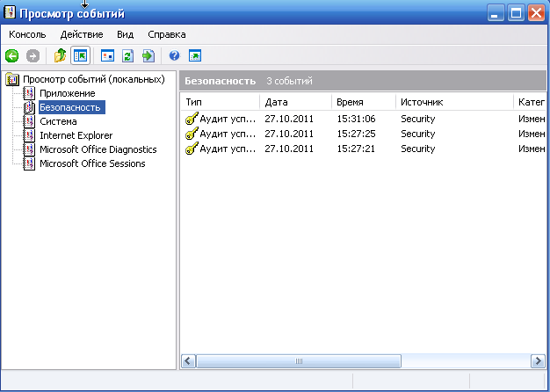
Task: Open the Действие menu
Action: (x=82, y=34)
